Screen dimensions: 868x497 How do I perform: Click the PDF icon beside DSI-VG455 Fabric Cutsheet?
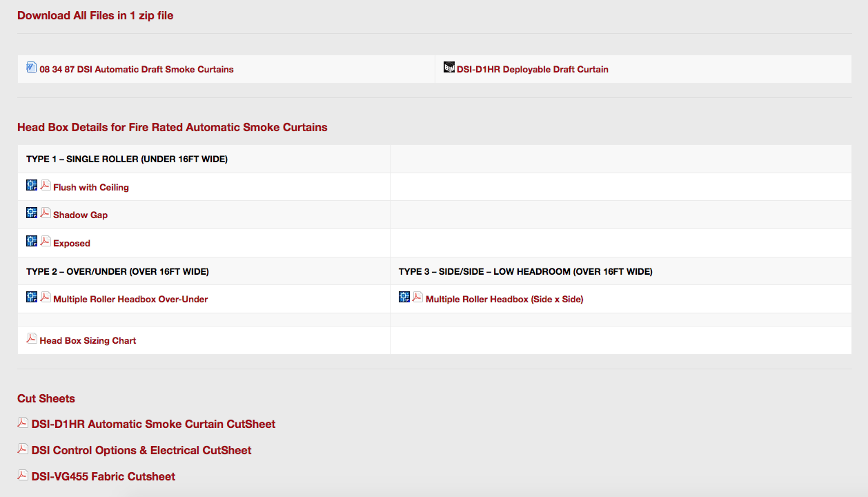click(23, 476)
